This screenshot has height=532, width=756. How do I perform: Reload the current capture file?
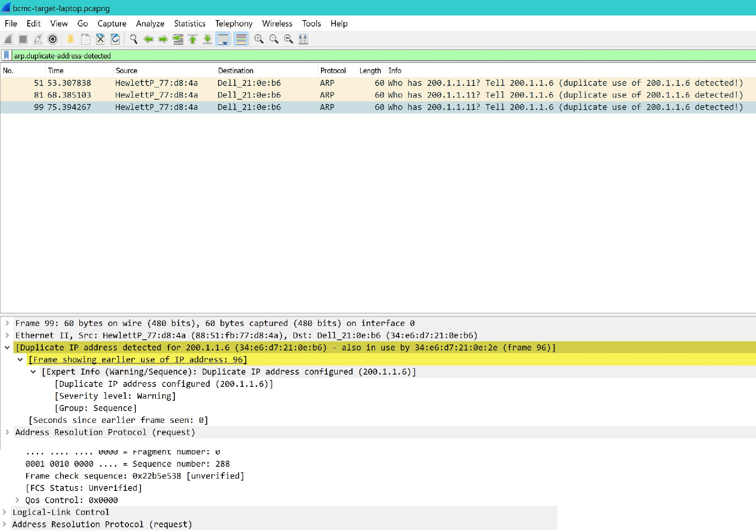pyautogui.click(x=115, y=39)
